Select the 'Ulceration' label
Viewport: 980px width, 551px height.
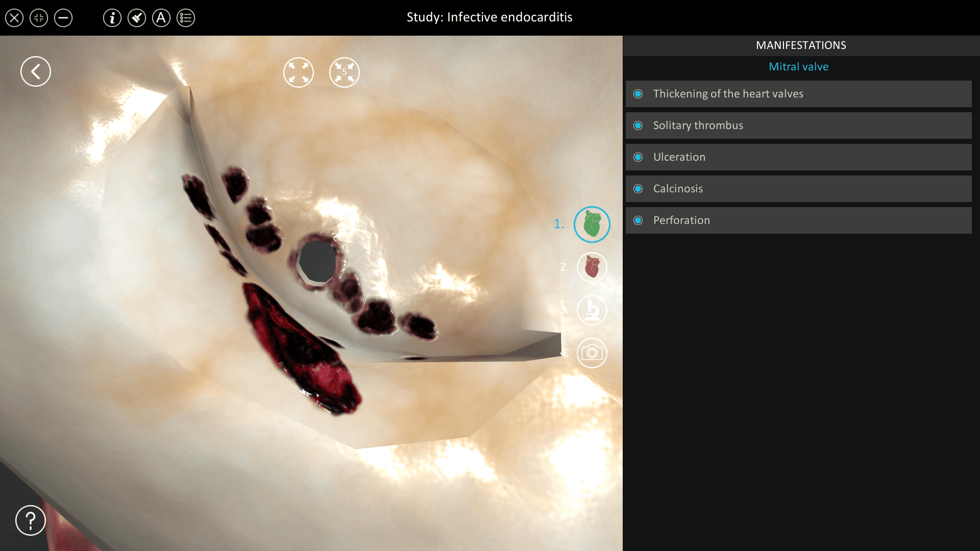click(679, 157)
